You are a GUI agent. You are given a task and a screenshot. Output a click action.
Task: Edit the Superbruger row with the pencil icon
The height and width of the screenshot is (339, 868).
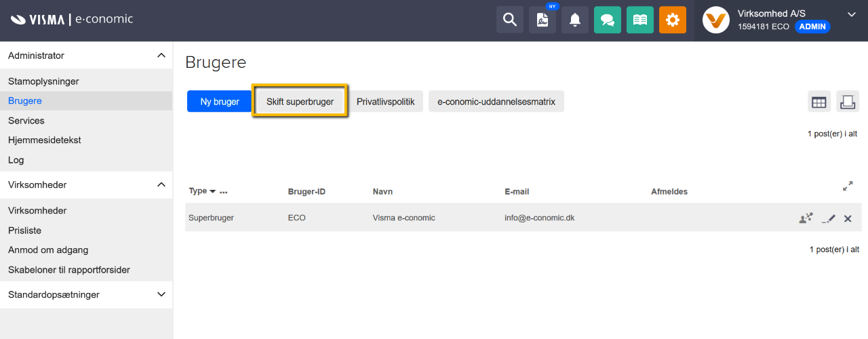(x=829, y=218)
